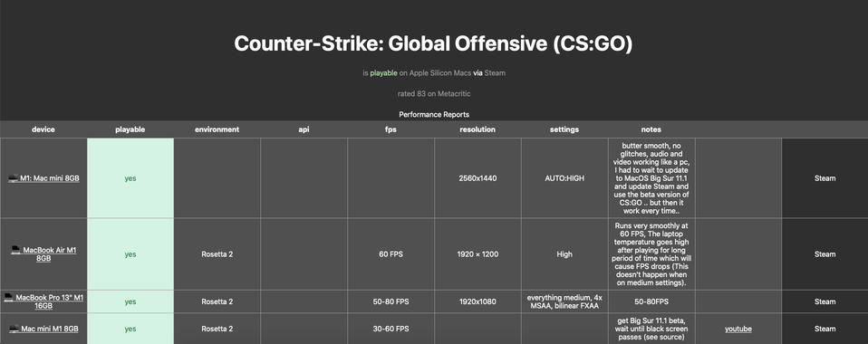Click the MacBook Air M1 laptop icon
868x344 pixels.
coord(16,250)
